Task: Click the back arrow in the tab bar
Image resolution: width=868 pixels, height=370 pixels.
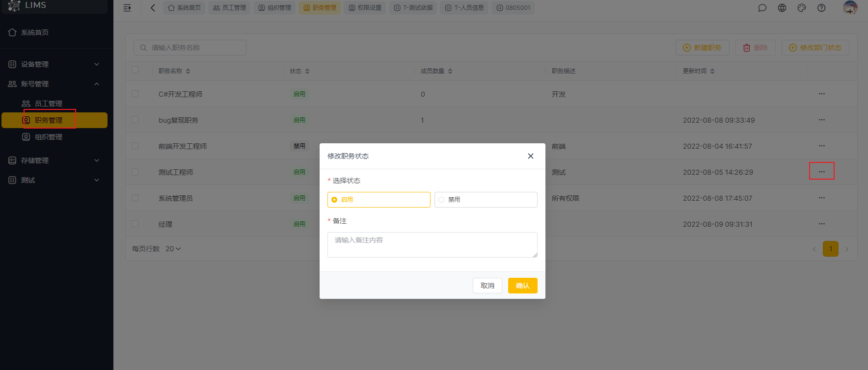Action: point(153,8)
